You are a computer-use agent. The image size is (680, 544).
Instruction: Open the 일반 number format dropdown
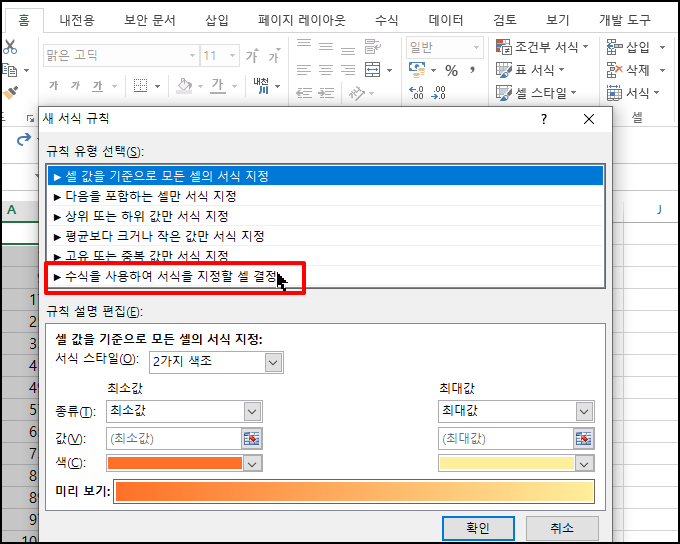[x=476, y=47]
